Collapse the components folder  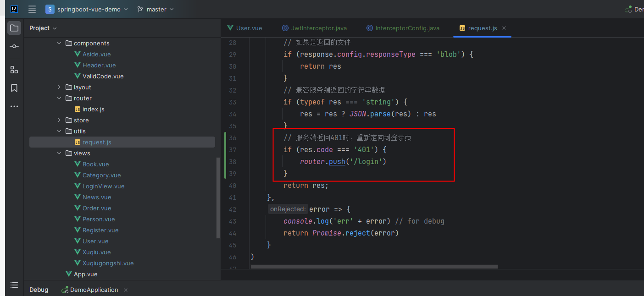(59, 43)
